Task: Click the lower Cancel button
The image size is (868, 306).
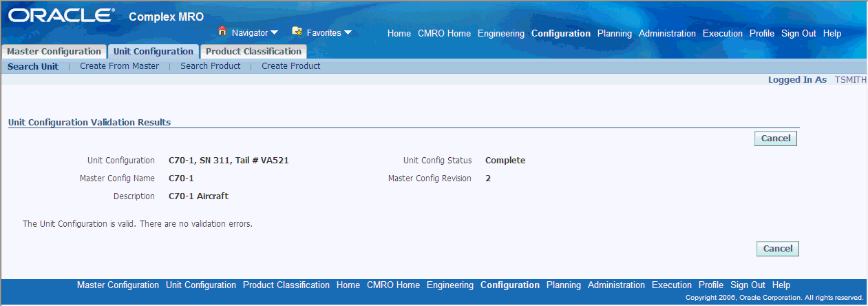Action: (x=777, y=249)
